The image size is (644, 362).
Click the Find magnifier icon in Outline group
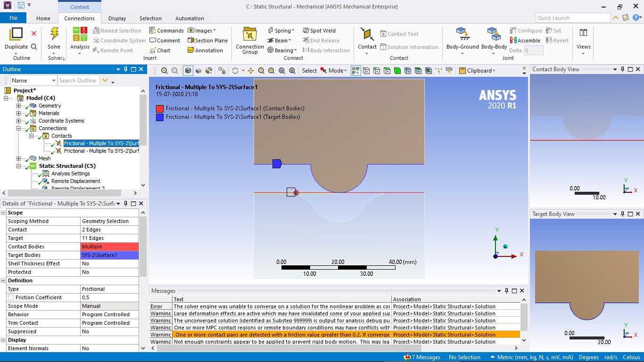coord(34,47)
